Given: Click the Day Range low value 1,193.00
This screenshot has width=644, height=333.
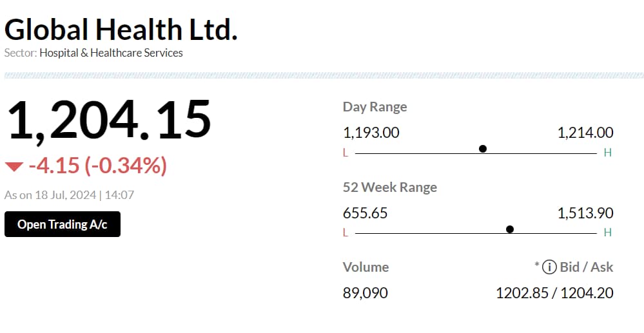Looking at the screenshot, I should [x=371, y=133].
